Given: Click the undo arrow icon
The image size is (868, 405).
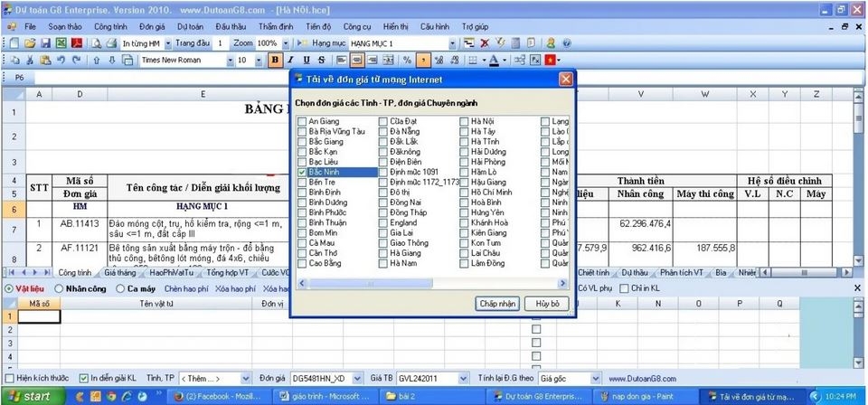Looking at the screenshot, I should pos(61,61).
